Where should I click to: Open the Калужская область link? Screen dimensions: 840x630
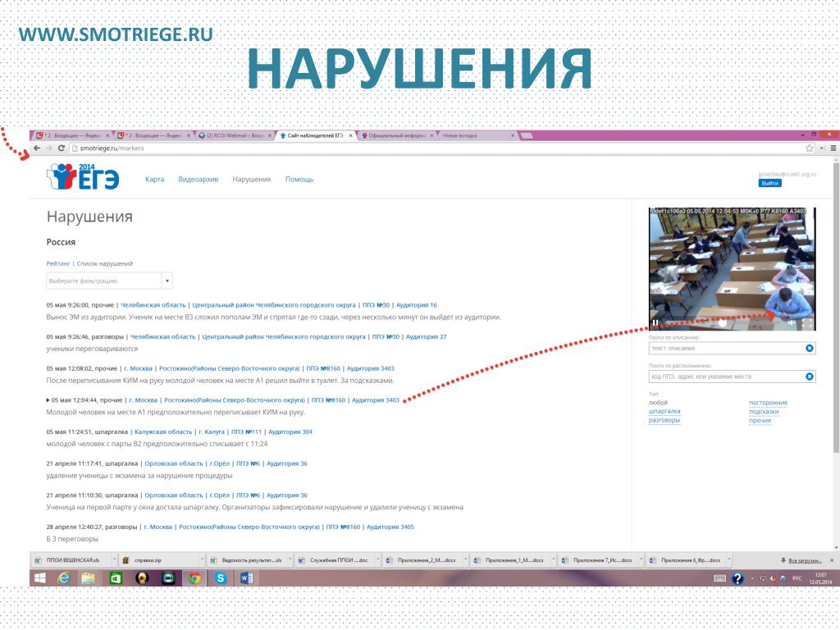click(x=163, y=431)
